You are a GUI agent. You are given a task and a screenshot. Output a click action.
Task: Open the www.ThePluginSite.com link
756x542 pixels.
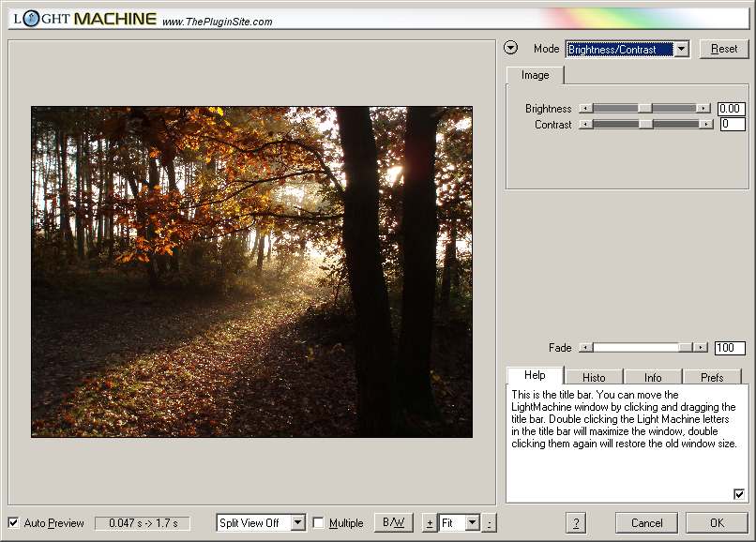click(x=218, y=22)
